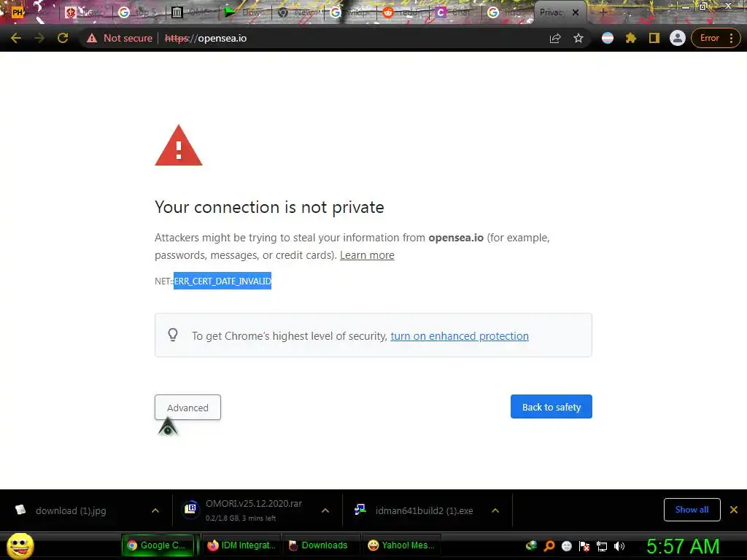Click the red warning triangle icon

pos(179,146)
